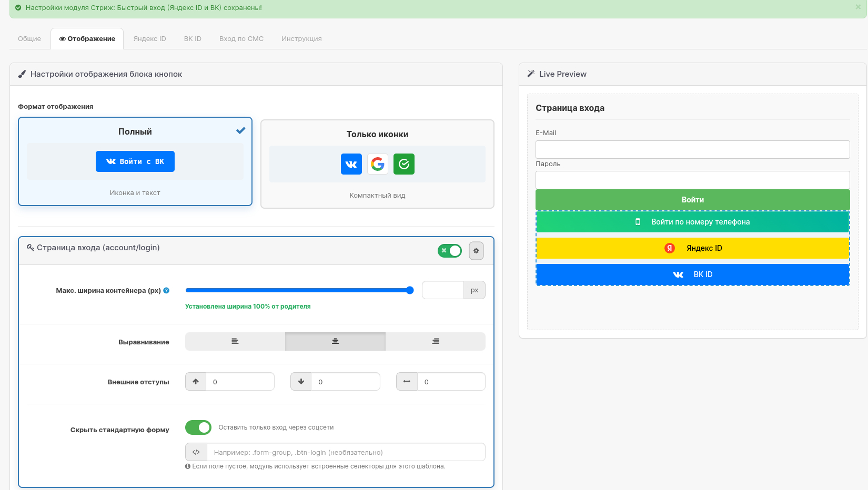The height and width of the screenshot is (490, 868).
Task: Toggle the login page block switch
Action: (x=449, y=251)
